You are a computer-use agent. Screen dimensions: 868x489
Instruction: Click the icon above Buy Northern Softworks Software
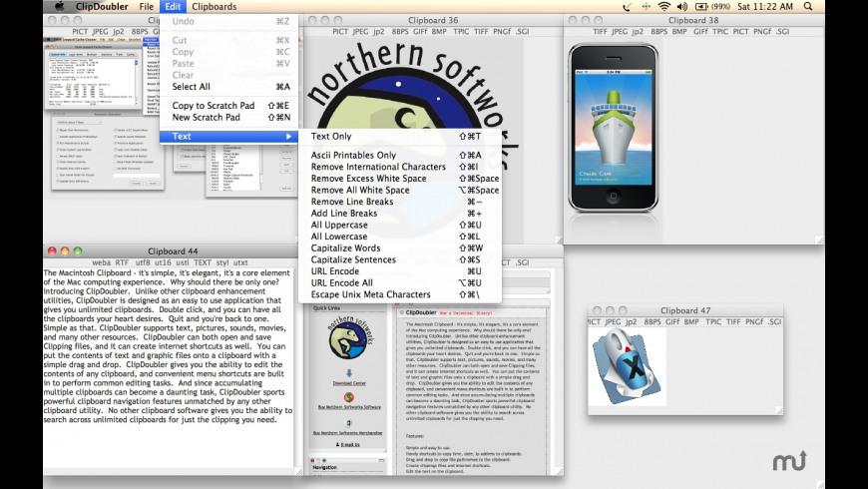tap(349, 397)
